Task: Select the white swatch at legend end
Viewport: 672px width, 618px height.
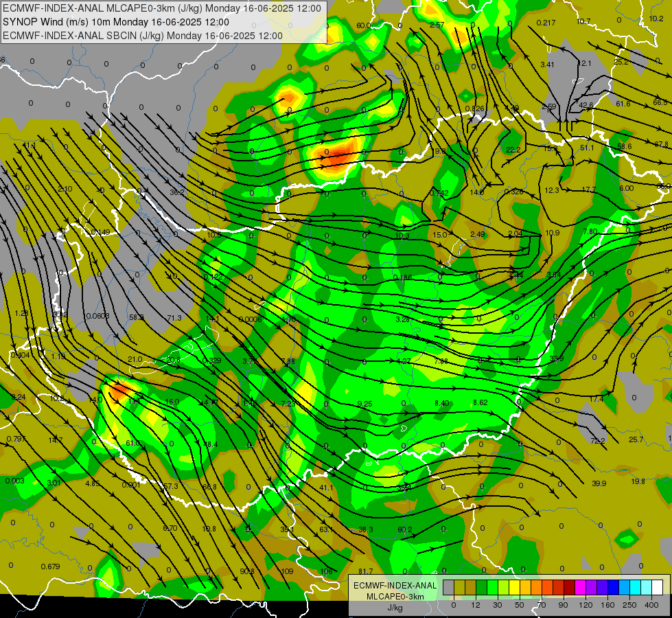Action: coord(658,587)
